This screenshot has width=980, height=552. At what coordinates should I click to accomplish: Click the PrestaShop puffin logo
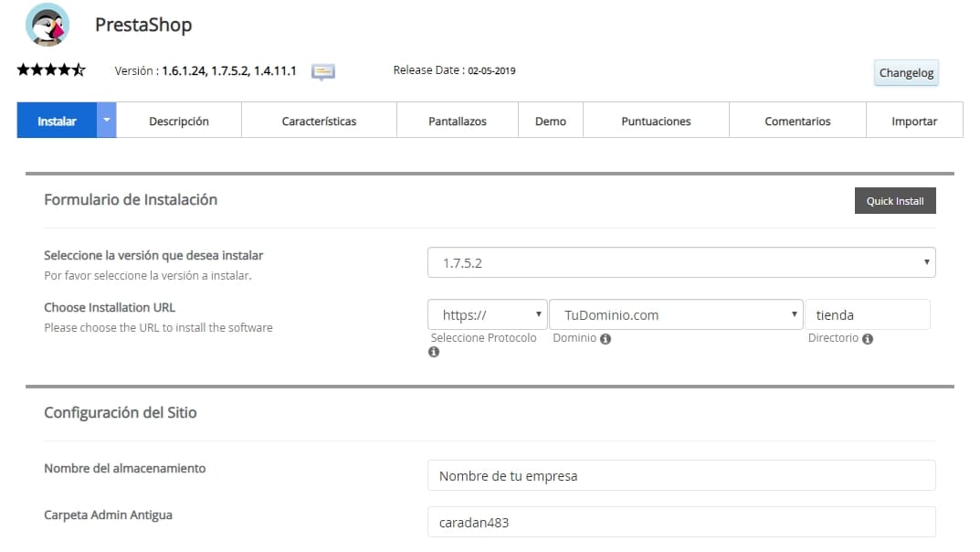[x=47, y=25]
